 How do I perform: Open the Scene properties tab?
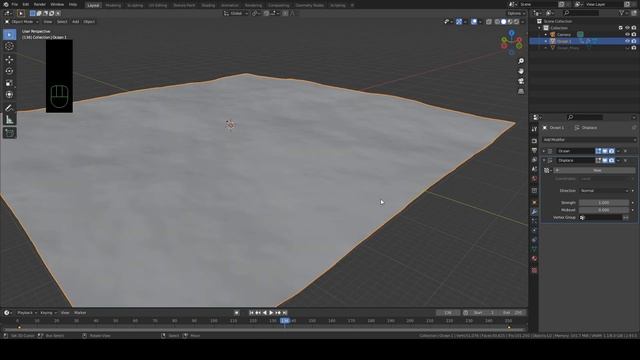(x=534, y=169)
